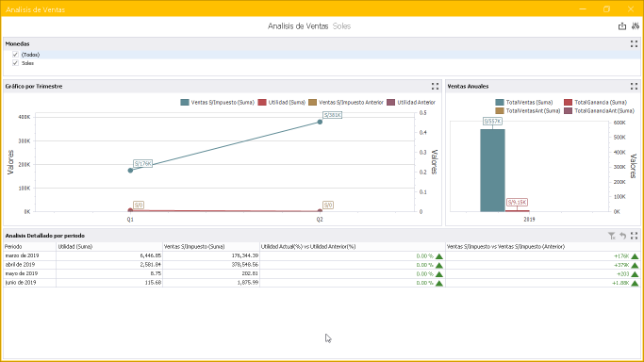
Task: Click the Analisis de Ventas Soles title
Action: click(309, 26)
